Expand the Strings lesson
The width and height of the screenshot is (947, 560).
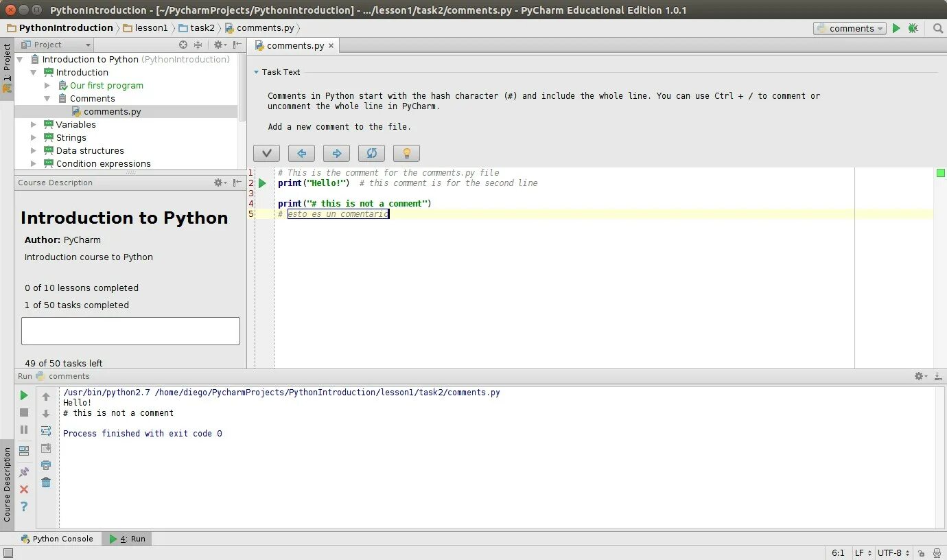33,138
